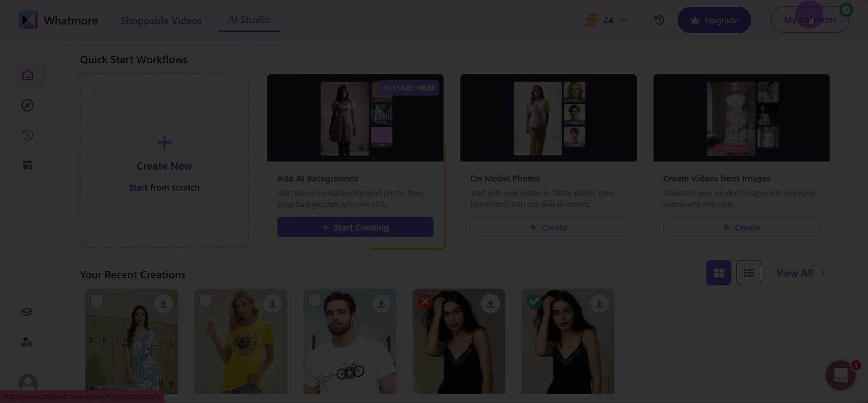Click the Create New card

(164, 161)
